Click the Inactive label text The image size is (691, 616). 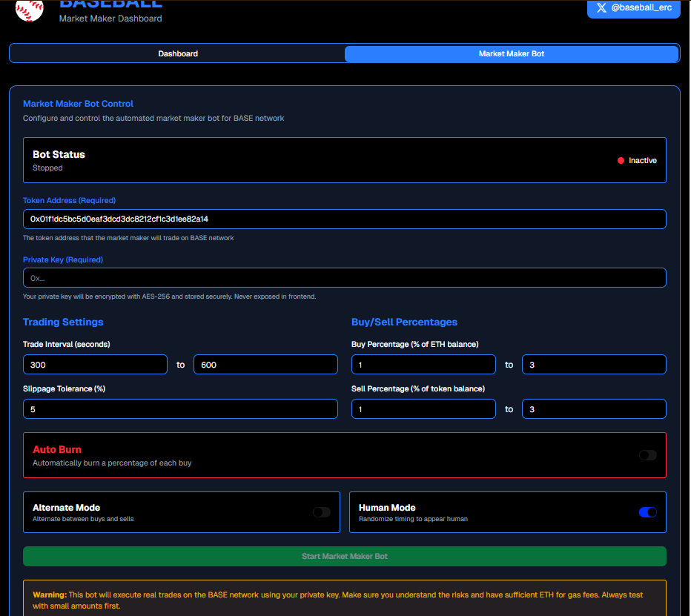[643, 160]
